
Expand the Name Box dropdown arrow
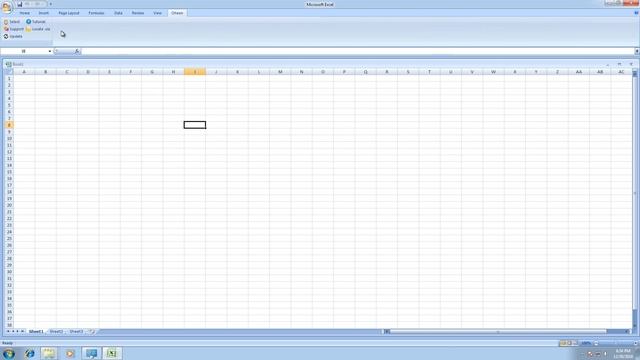click(x=50, y=51)
